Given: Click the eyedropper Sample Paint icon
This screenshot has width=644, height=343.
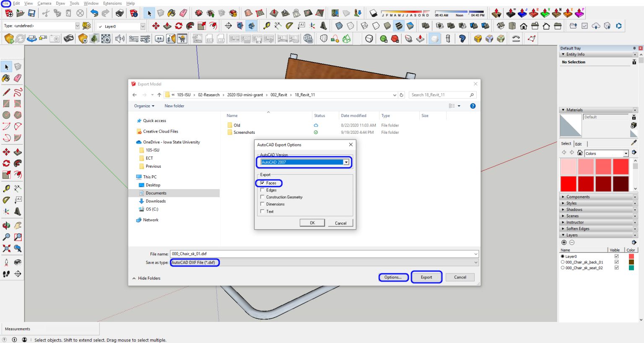Looking at the screenshot, I should click(634, 143).
